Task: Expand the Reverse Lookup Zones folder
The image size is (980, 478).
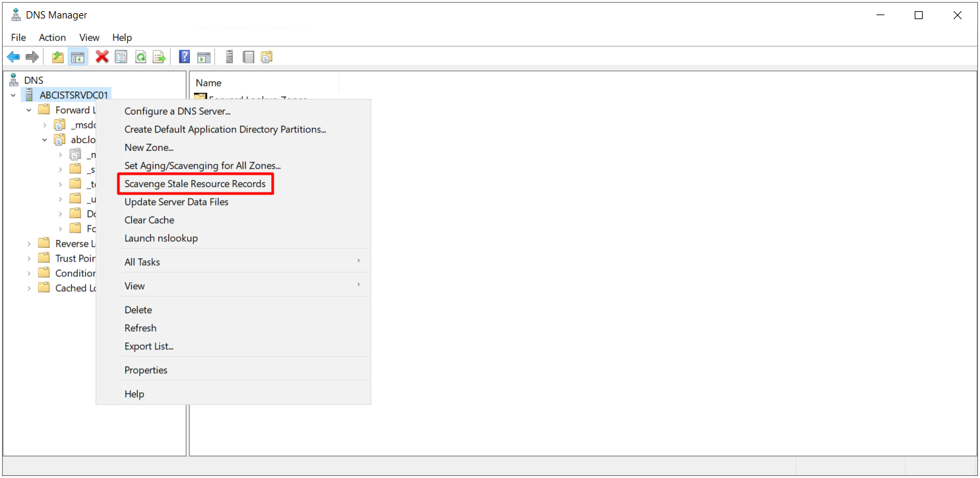Action: click(29, 243)
